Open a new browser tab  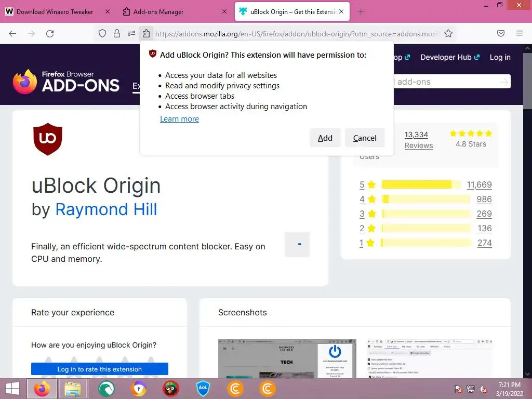point(361,12)
